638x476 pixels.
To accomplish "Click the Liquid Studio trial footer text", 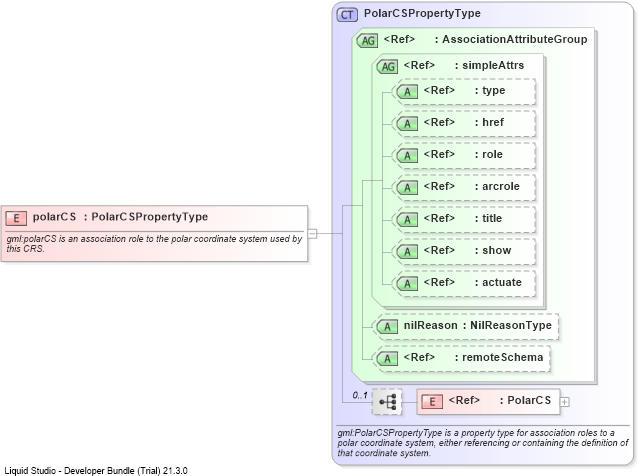I will click(x=96, y=471).
